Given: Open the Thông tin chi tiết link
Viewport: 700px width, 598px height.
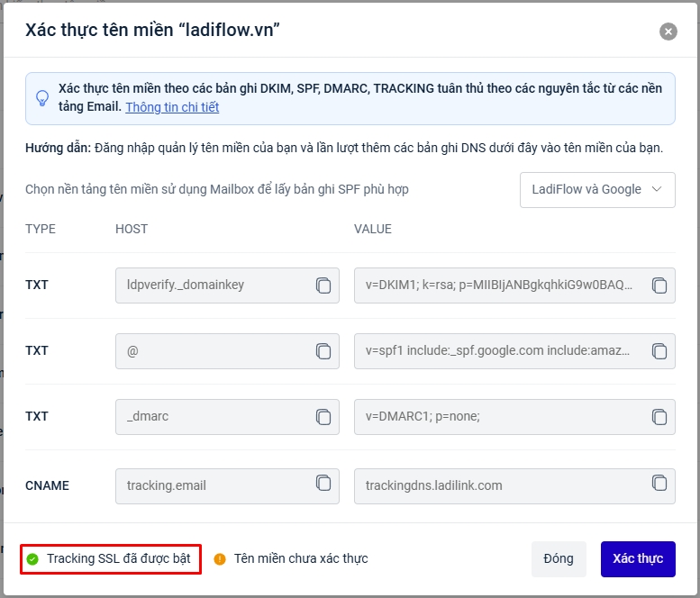Looking at the screenshot, I should coord(172,107).
